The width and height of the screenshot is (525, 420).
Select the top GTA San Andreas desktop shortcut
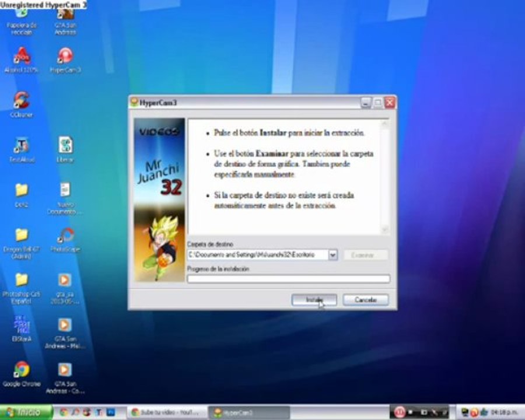[x=65, y=22]
